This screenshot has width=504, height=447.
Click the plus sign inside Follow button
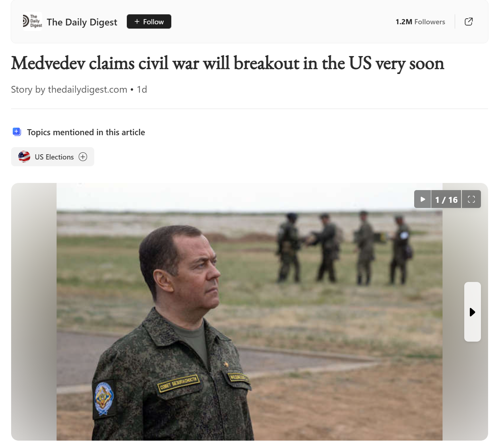137,21
